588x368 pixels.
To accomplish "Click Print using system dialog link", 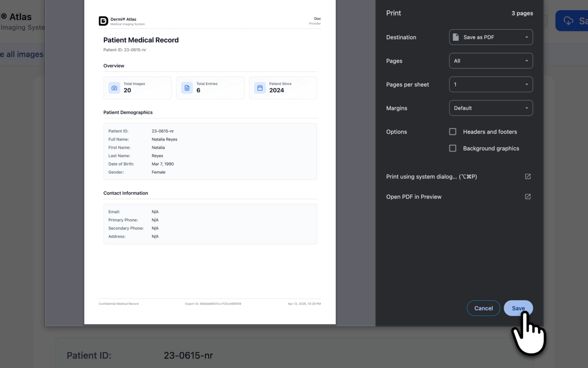I will coord(431,176).
